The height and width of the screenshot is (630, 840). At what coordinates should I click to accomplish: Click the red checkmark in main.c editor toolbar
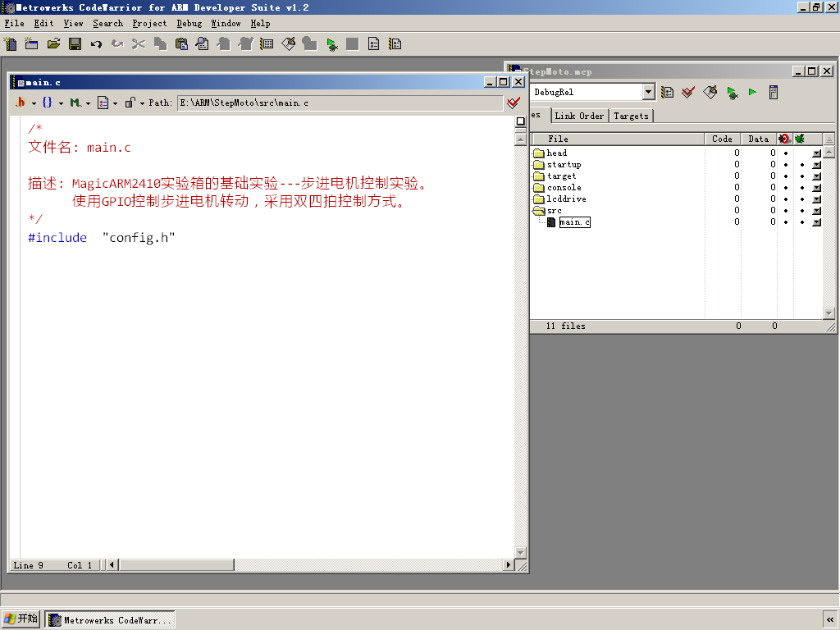click(514, 103)
